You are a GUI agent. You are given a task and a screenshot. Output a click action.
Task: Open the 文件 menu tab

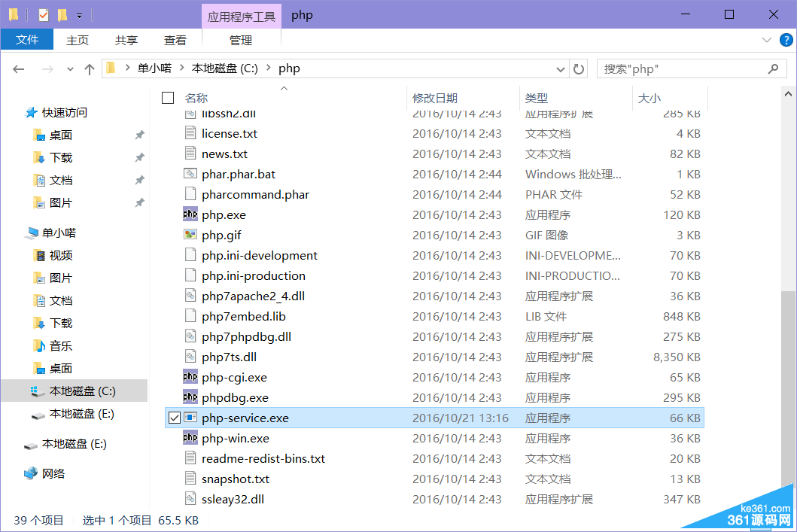tap(27, 40)
